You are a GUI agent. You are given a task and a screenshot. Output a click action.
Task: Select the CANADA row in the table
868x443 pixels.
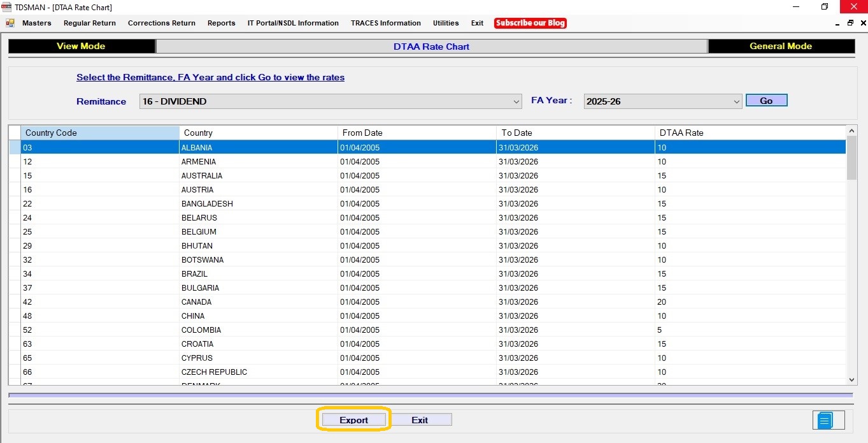tap(196, 302)
